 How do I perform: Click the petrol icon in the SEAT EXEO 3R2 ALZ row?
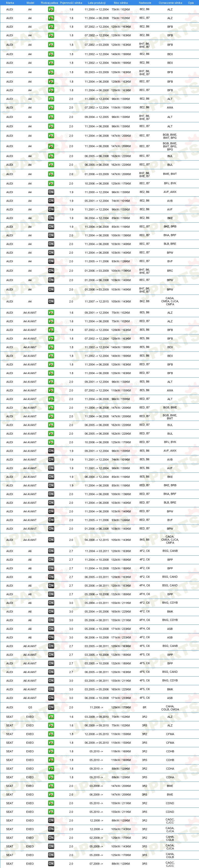[51, 717]
